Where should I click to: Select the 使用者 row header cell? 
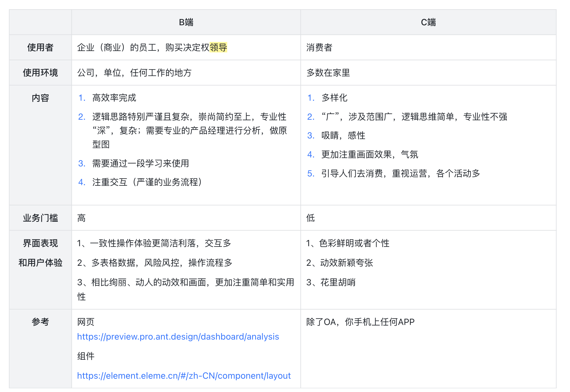(40, 48)
